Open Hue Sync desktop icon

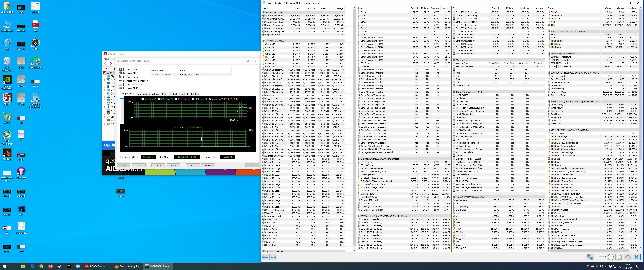tap(21, 173)
